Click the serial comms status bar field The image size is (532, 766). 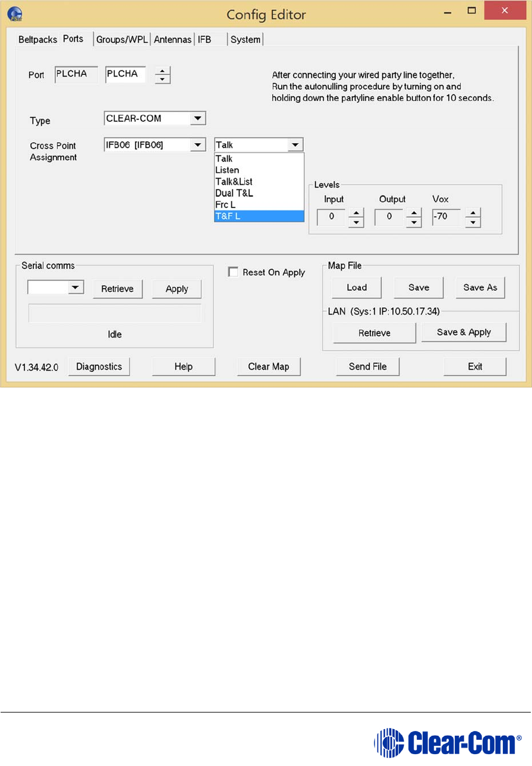(x=115, y=314)
